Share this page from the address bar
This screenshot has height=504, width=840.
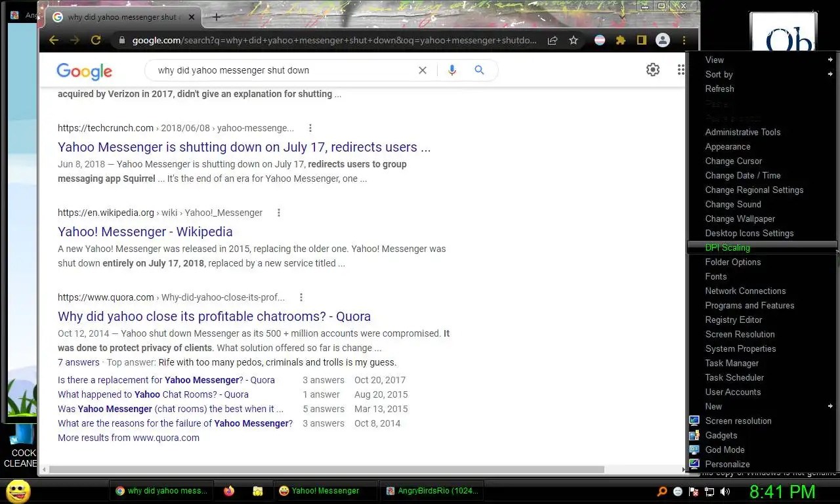pos(553,40)
